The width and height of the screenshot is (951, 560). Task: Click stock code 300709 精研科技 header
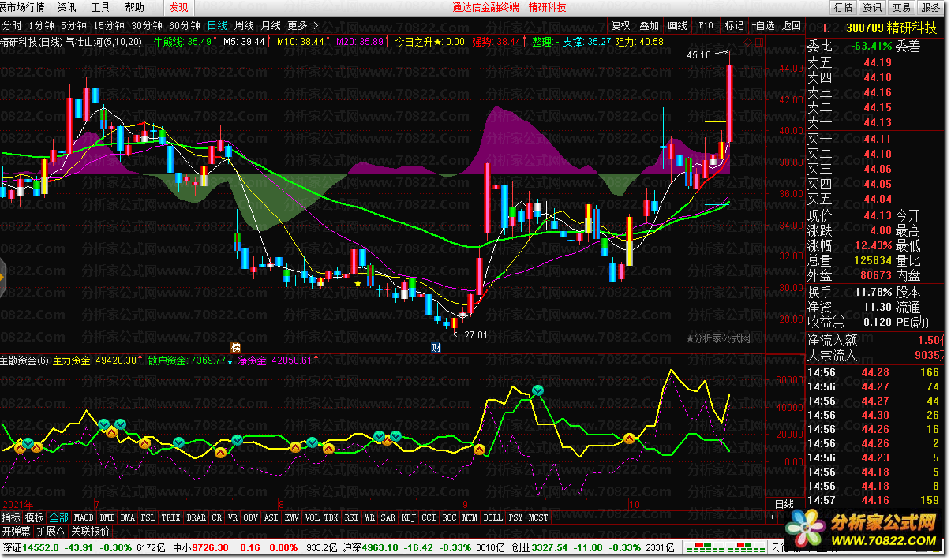point(892,28)
